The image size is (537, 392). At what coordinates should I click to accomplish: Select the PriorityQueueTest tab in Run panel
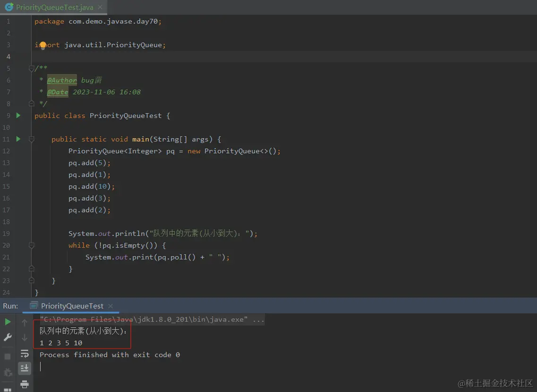(72, 306)
